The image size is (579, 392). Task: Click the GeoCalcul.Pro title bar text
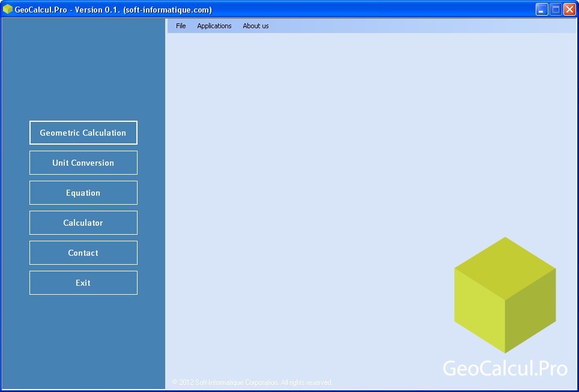pos(72,10)
